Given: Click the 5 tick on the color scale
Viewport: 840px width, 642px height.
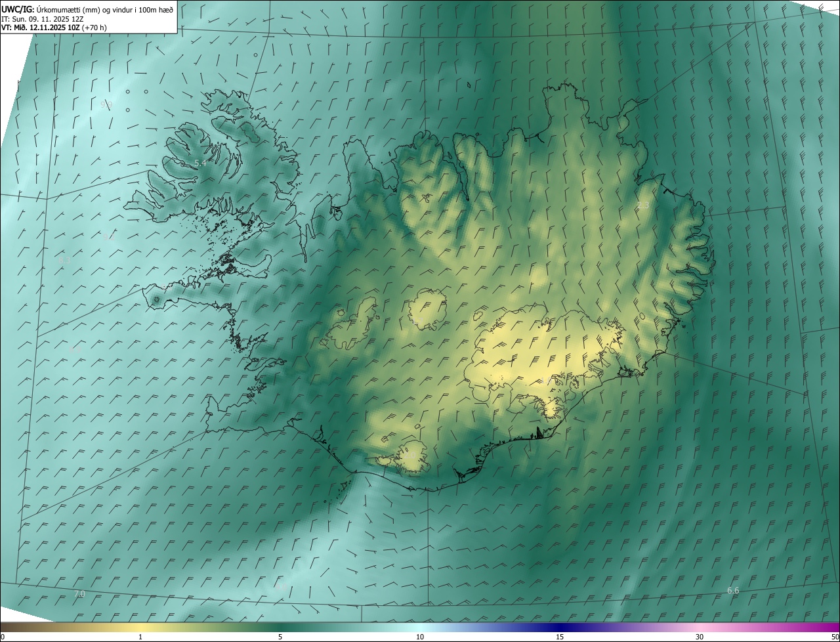Looking at the screenshot, I should coord(280,637).
